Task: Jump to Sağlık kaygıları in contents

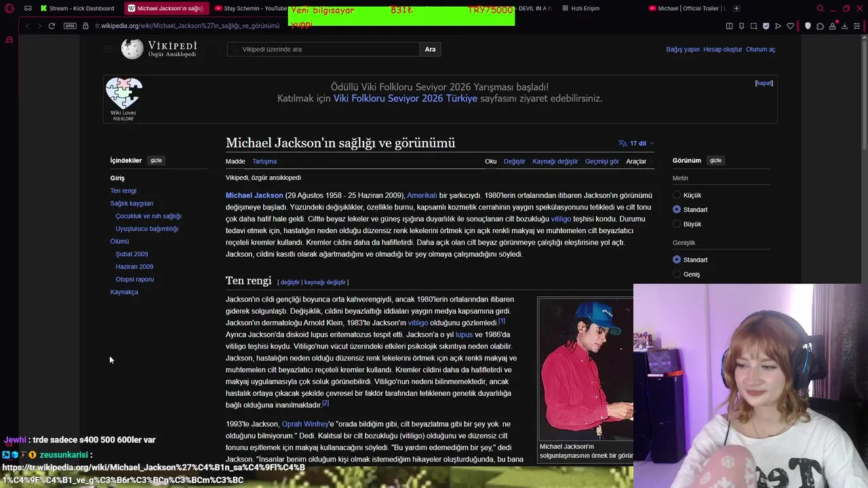Action: pyautogui.click(x=132, y=203)
